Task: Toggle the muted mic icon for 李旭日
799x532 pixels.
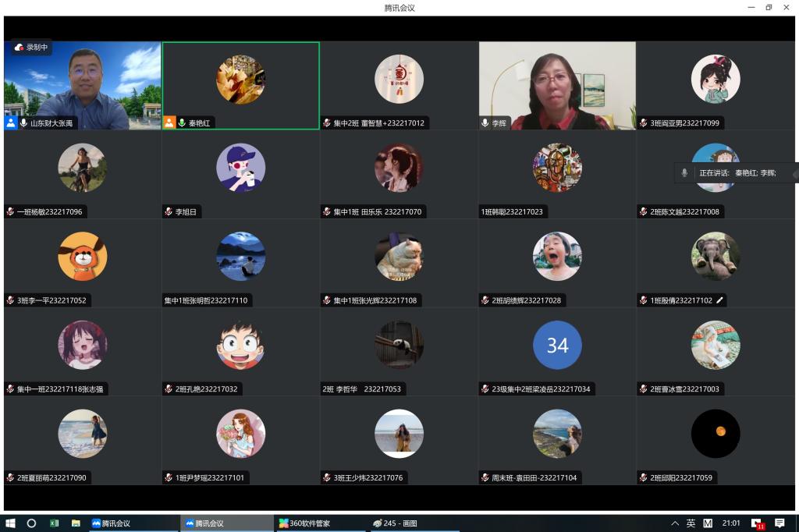Action: (169, 212)
